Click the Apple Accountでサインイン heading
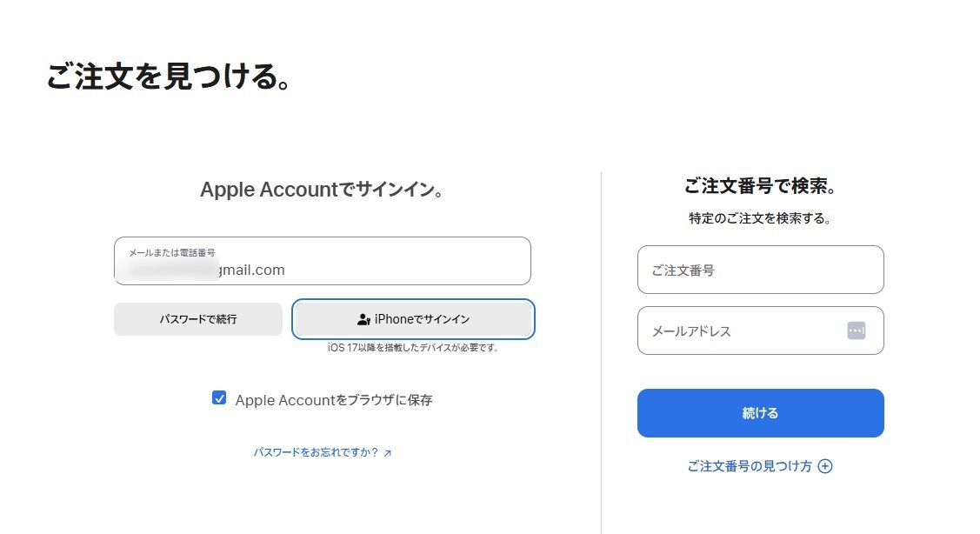The width and height of the screenshot is (980, 534). [322, 190]
